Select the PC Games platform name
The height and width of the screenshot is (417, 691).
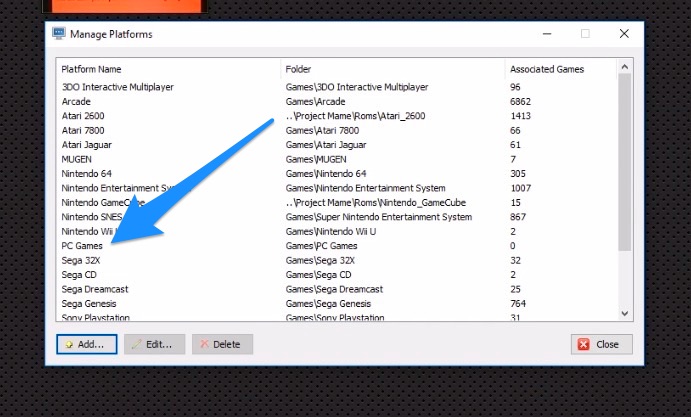click(x=82, y=246)
